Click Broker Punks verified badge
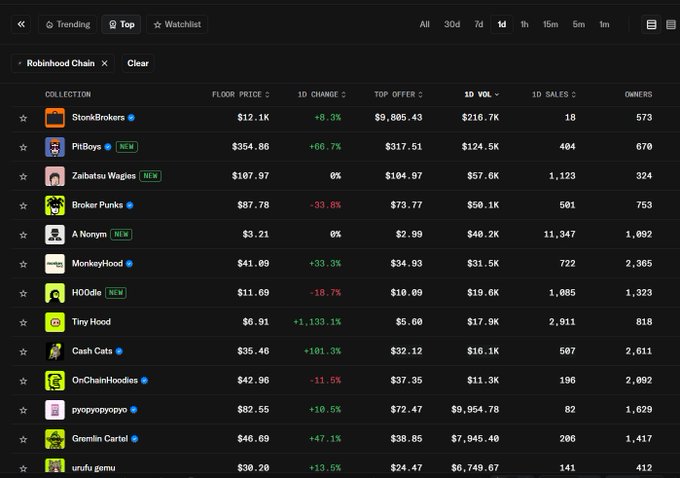This screenshot has height=478, width=680. 130,205
